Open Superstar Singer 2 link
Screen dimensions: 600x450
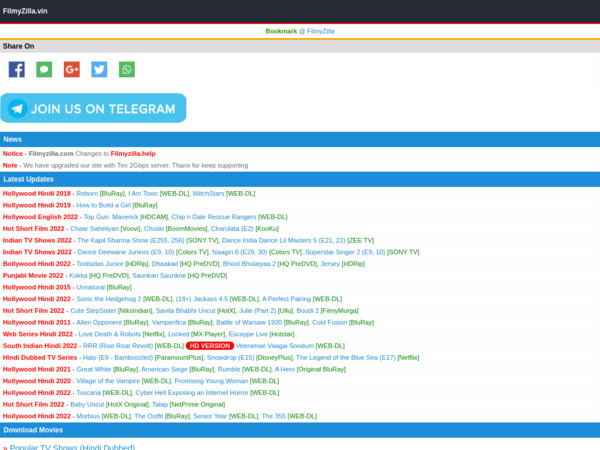[345, 252]
